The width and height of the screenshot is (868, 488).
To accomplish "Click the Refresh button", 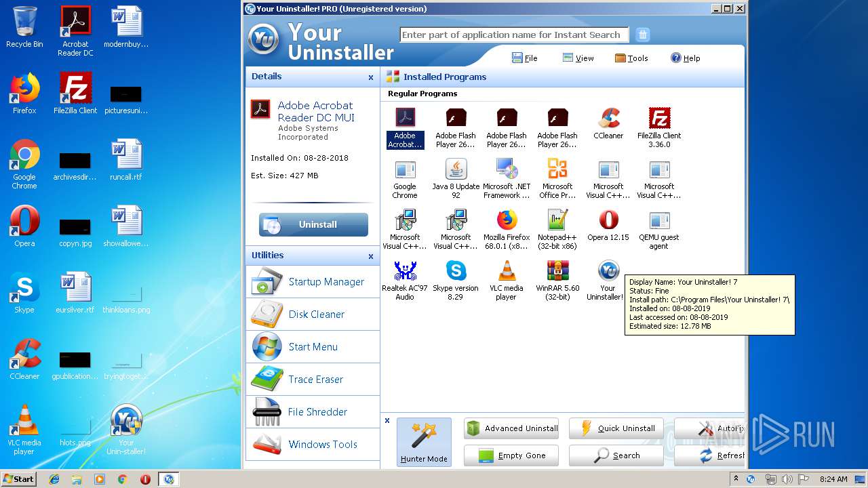I will pos(709,455).
